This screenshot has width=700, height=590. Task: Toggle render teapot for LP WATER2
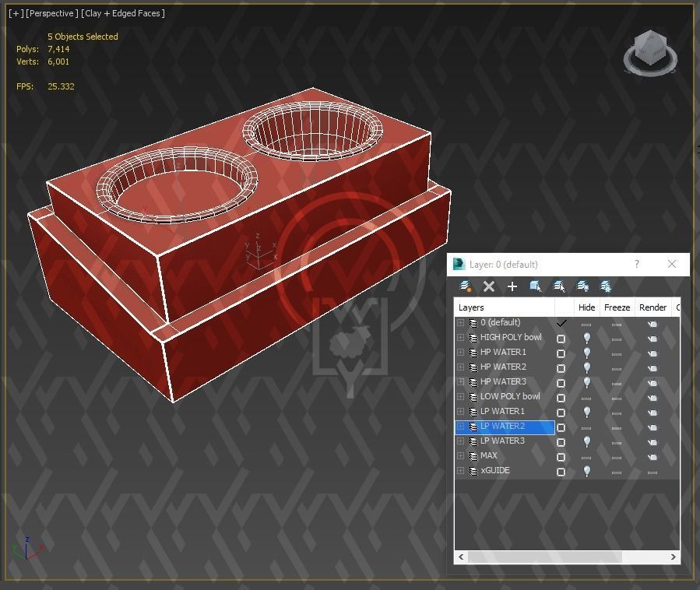(x=653, y=427)
